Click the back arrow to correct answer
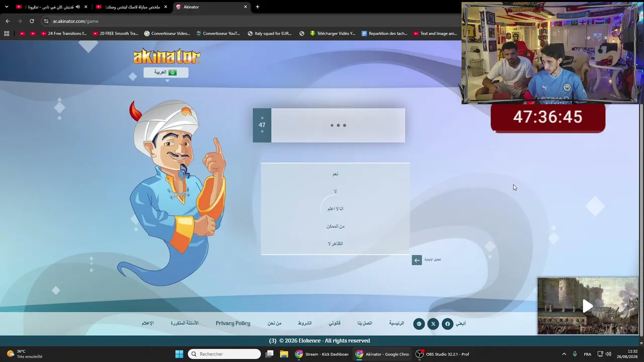 [x=417, y=260]
